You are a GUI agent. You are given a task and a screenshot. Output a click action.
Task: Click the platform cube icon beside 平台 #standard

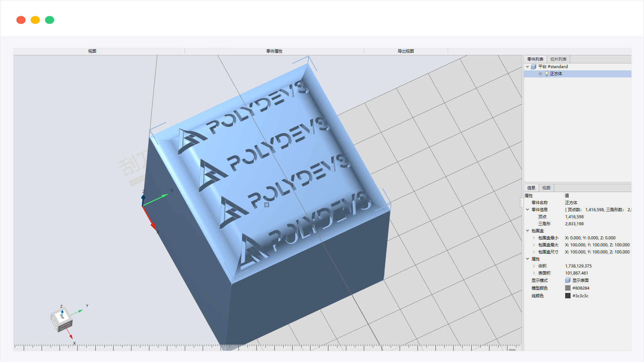tap(534, 67)
